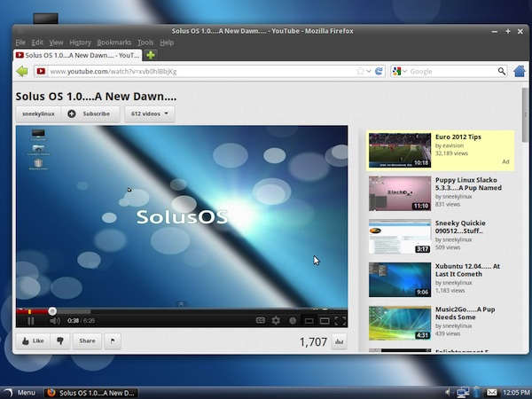The height and width of the screenshot is (399, 532).
Task: Click Euro 2012 Tips title link
Action: tap(458, 137)
